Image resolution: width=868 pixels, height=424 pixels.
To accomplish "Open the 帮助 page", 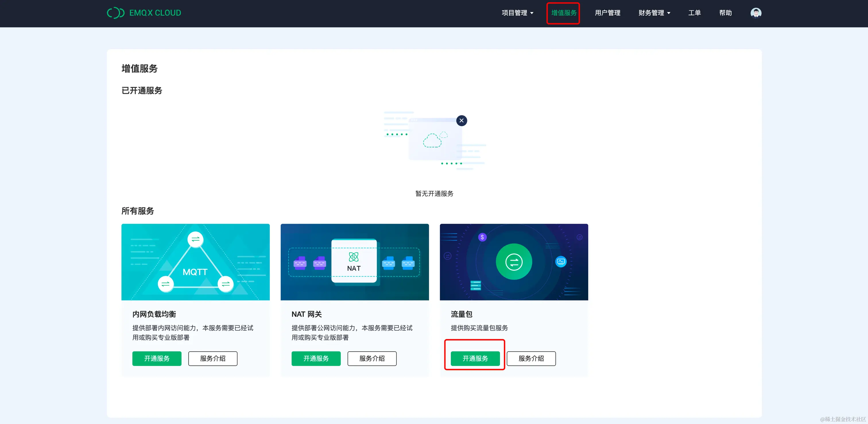I will (725, 13).
